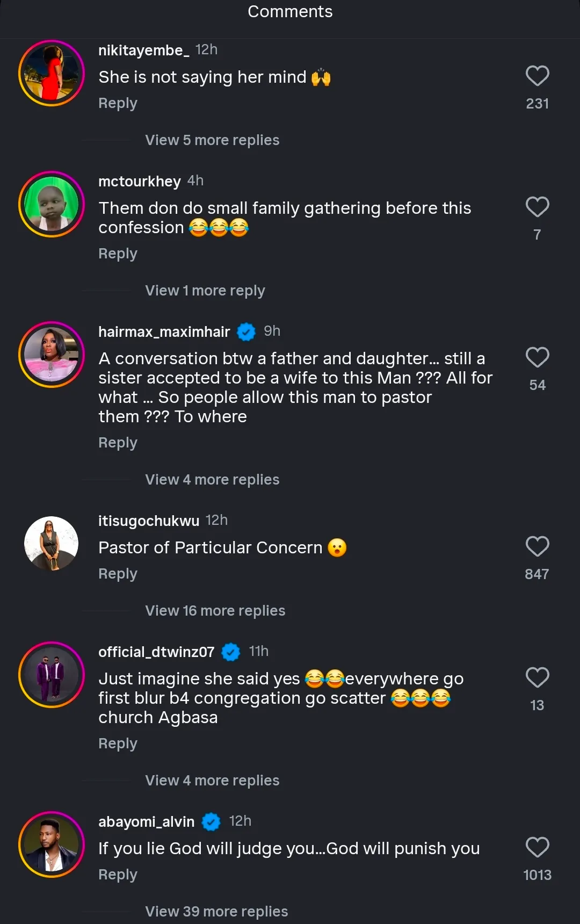The height and width of the screenshot is (924, 580).
Task: Reply to nikitayembe_'s comment
Action: [x=118, y=103]
